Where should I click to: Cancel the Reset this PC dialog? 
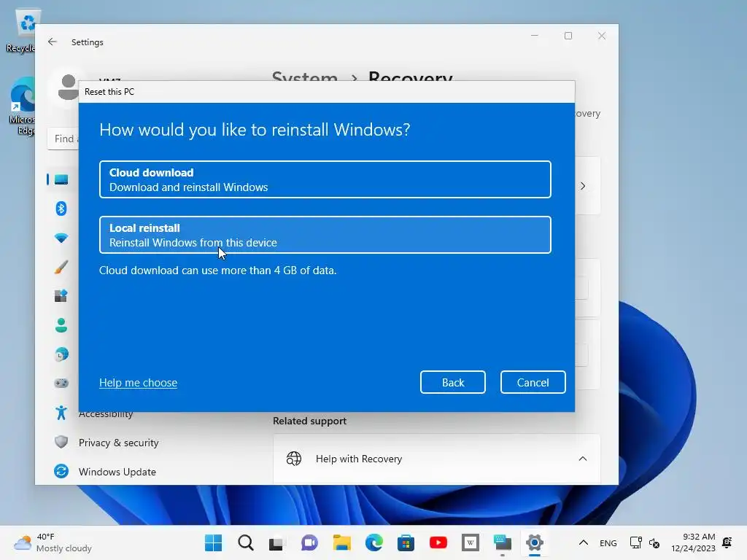(x=533, y=382)
